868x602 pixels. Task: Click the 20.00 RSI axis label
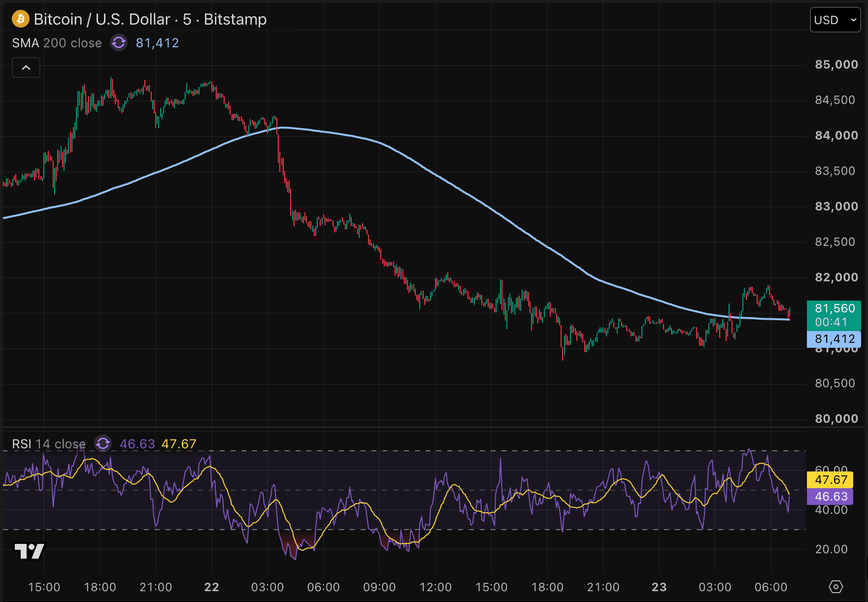[x=832, y=549]
